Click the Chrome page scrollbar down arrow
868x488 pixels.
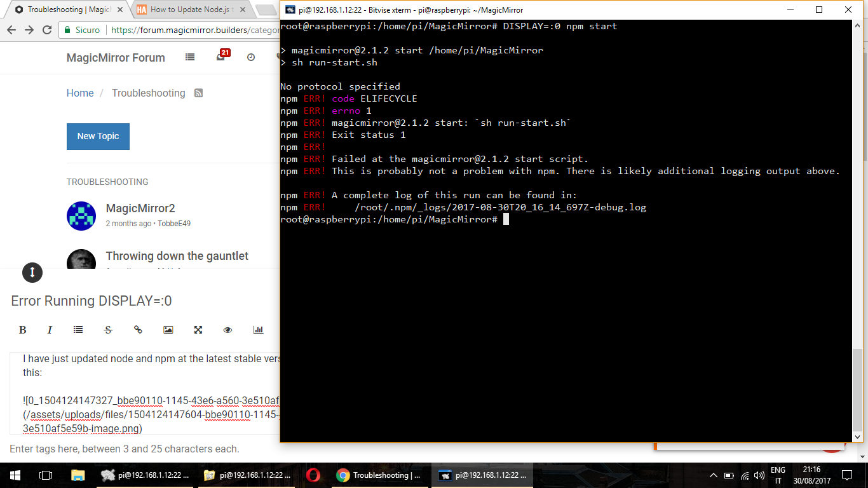pyautogui.click(x=864, y=456)
